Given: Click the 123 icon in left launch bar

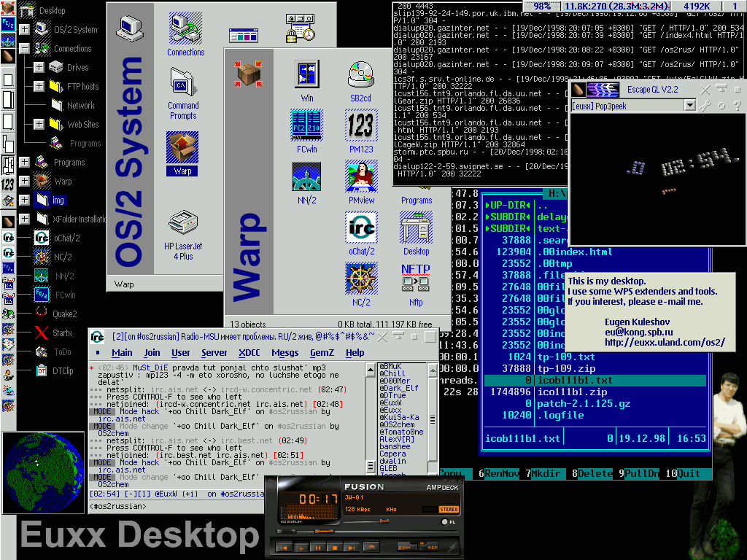Looking at the screenshot, I should [7, 184].
